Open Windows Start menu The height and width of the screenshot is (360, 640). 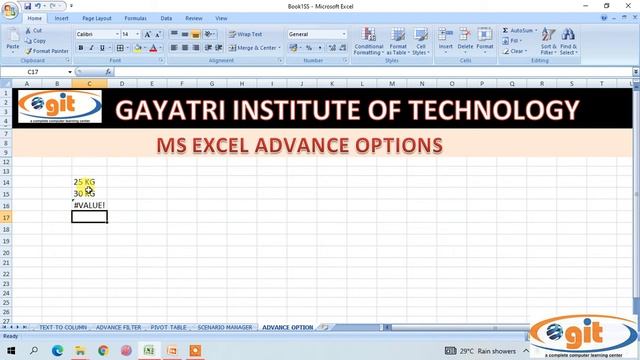(11, 351)
